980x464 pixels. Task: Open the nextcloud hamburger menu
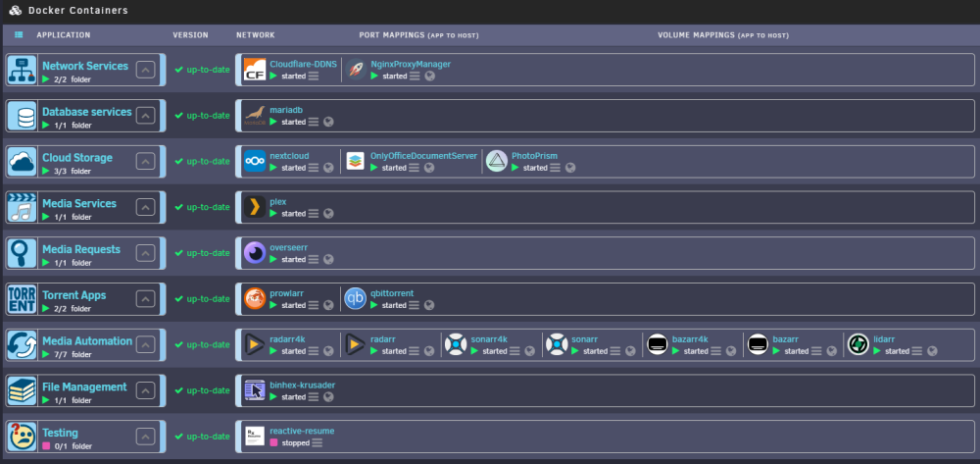pos(314,168)
